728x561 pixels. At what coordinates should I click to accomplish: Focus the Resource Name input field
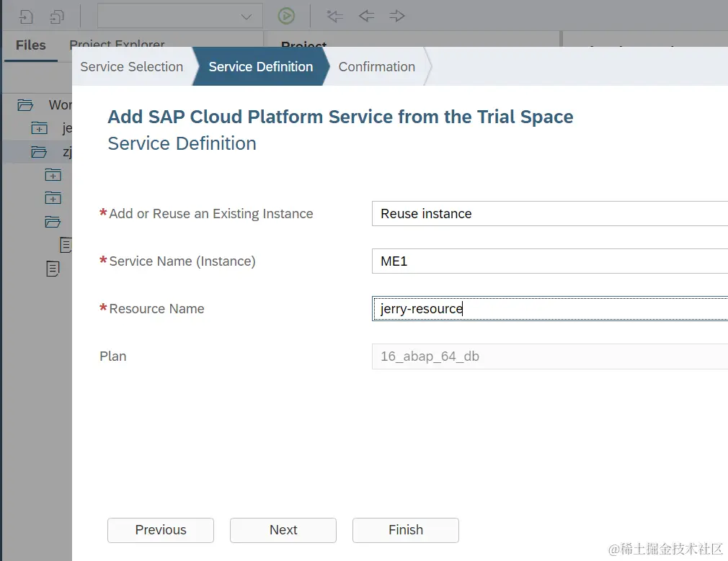549,309
